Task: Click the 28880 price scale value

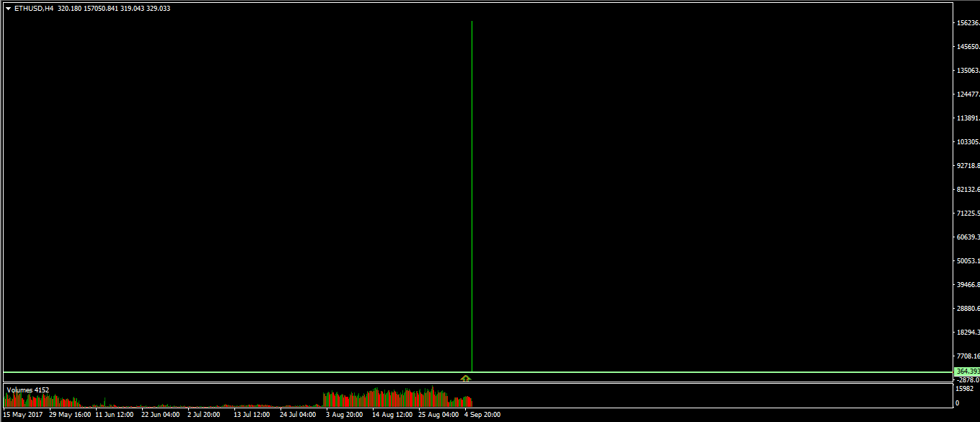Action: click(968, 309)
